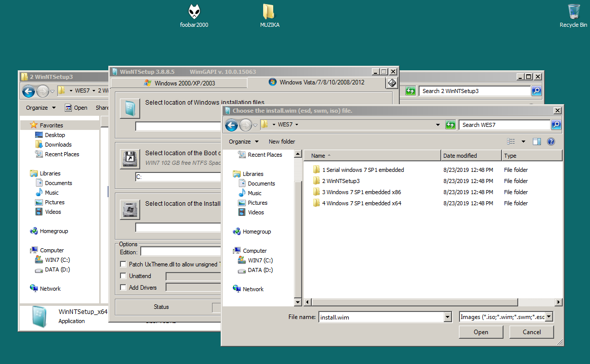Open the foobar2000 desktop icon
This screenshot has height=364, width=590.
pyautogui.click(x=194, y=16)
